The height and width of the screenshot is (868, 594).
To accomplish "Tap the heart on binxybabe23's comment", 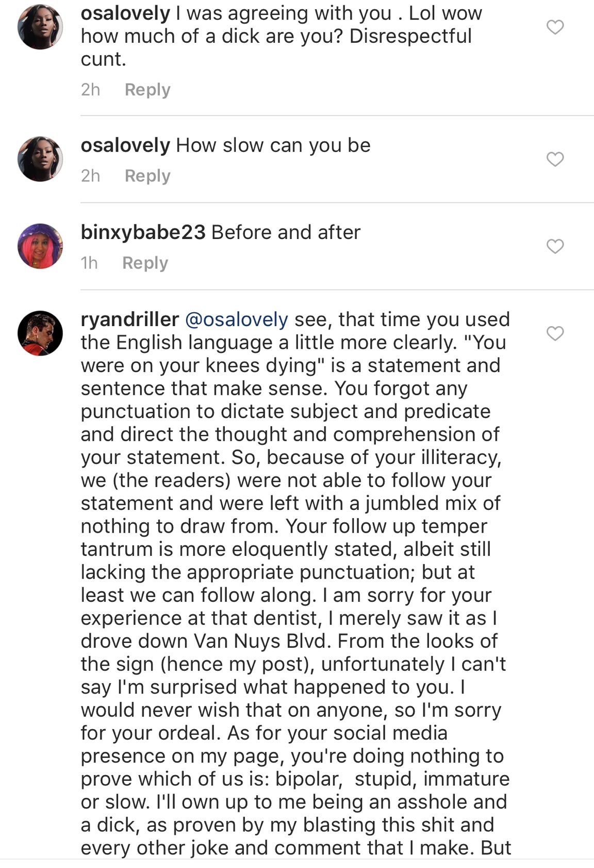I will click(x=555, y=247).
